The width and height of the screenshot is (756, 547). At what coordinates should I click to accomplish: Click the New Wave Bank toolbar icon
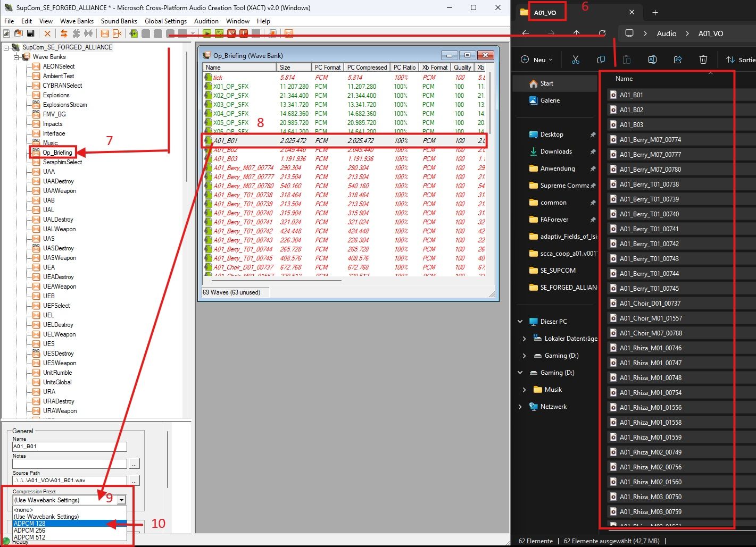pos(105,33)
